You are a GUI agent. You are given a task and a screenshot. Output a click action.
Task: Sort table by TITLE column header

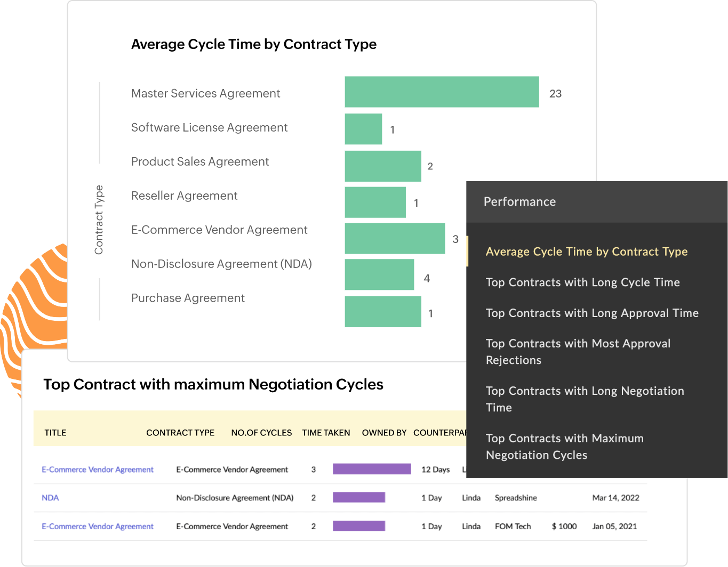[55, 433]
